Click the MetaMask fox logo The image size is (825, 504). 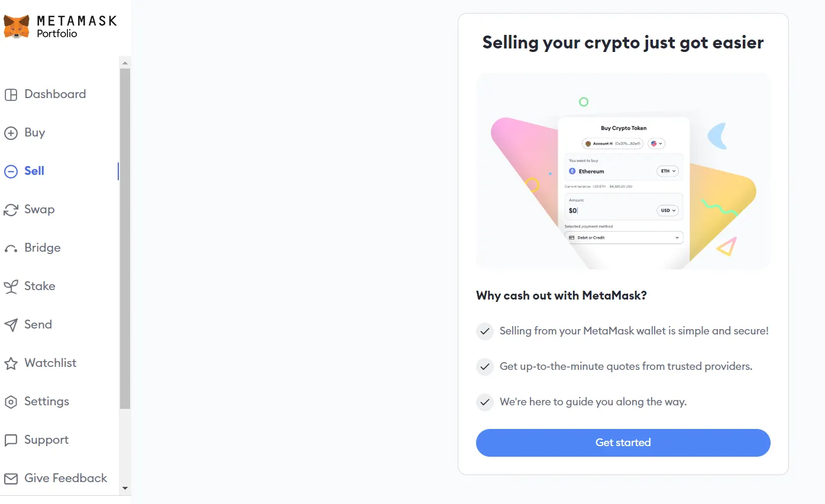(17, 27)
